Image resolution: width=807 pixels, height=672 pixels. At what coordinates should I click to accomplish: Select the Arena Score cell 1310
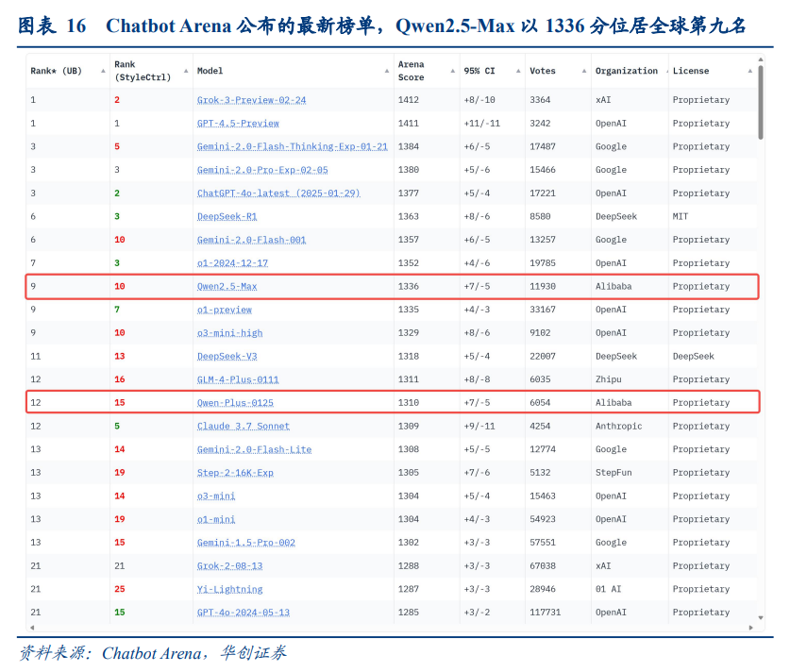(408, 403)
